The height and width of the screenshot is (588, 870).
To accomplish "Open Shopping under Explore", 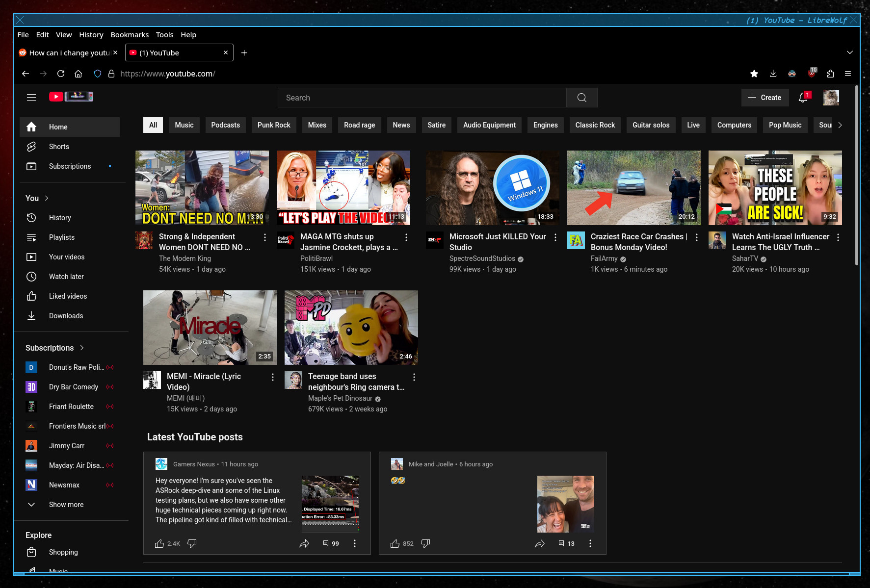I will coord(69,552).
